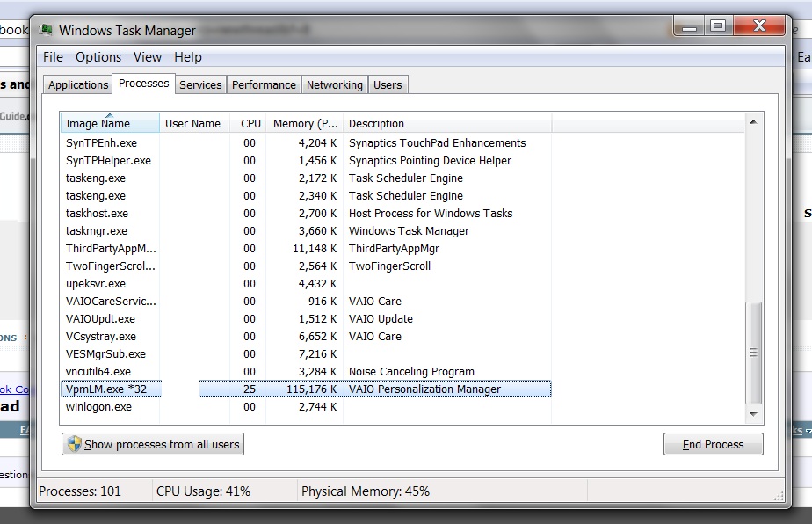
Task: Select the taskeng.exe row using 2,172 K
Action: pos(306,178)
